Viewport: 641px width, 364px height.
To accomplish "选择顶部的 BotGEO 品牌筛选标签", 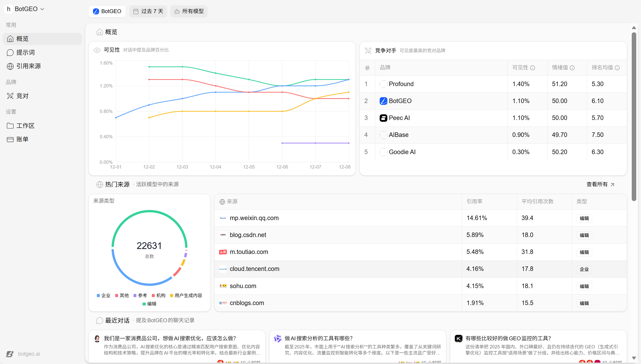I will point(107,11).
